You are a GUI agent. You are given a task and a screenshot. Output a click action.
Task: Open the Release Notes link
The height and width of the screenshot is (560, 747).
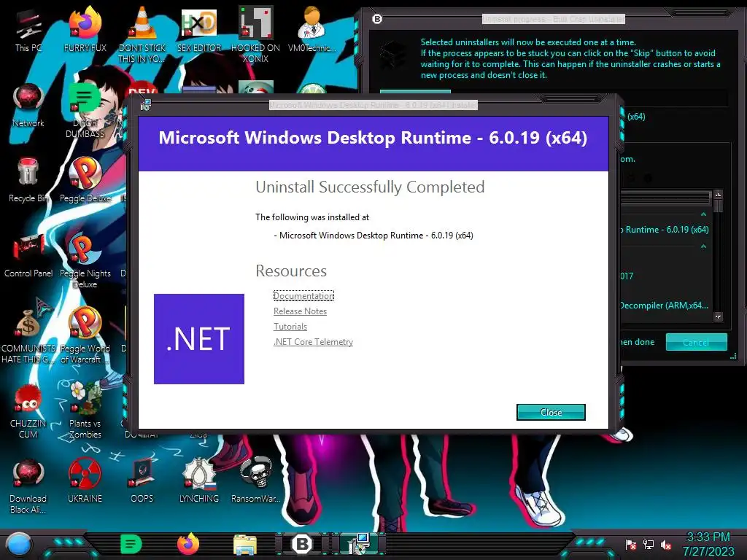[x=300, y=311]
